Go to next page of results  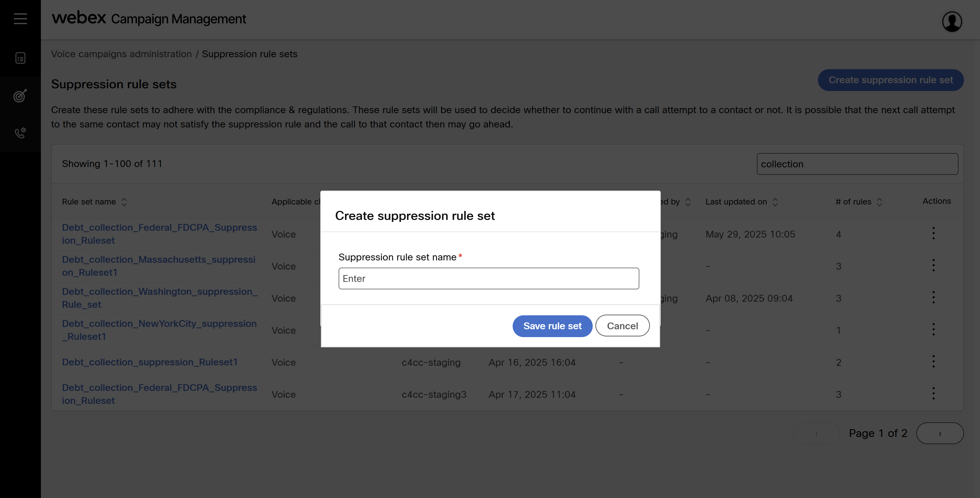pyautogui.click(x=940, y=433)
